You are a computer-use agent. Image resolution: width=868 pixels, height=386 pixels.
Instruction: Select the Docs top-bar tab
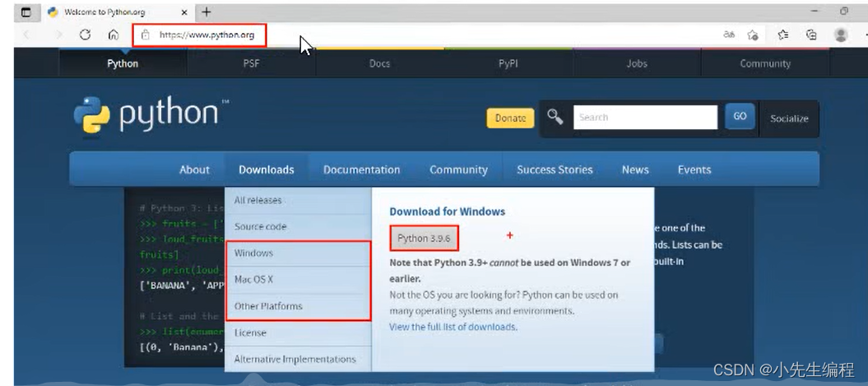tap(380, 63)
